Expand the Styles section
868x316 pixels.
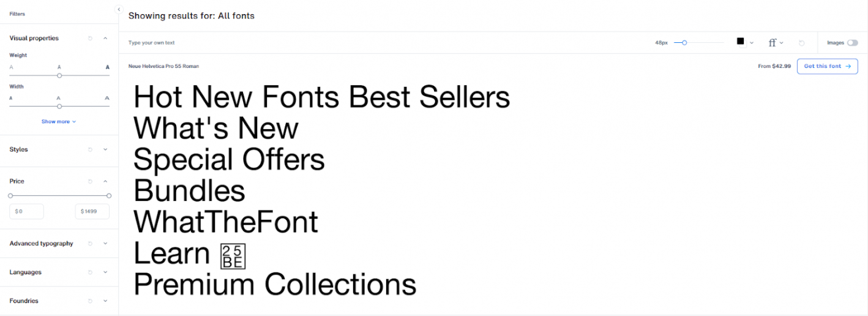tap(105, 149)
